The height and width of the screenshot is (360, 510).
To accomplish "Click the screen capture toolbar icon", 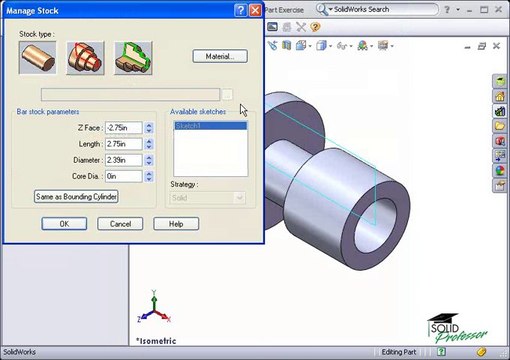I will (x=272, y=27).
